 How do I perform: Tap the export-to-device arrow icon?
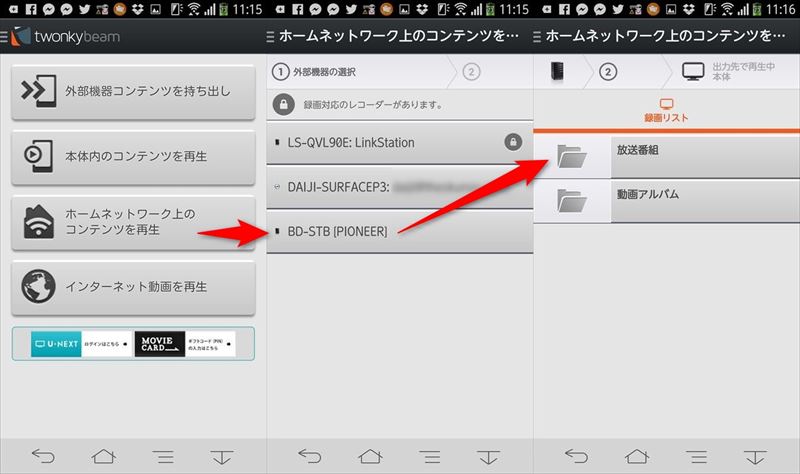tap(38, 91)
